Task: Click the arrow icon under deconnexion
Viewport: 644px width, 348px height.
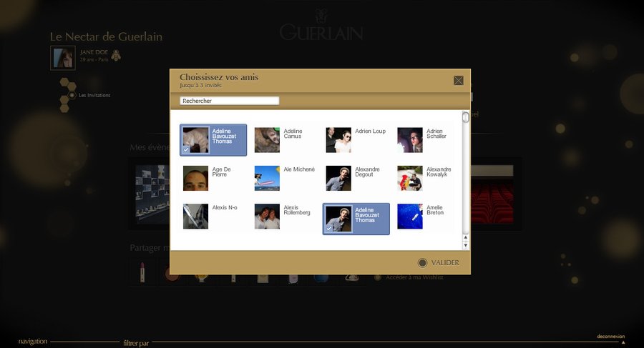Action: pyautogui.click(x=623, y=342)
